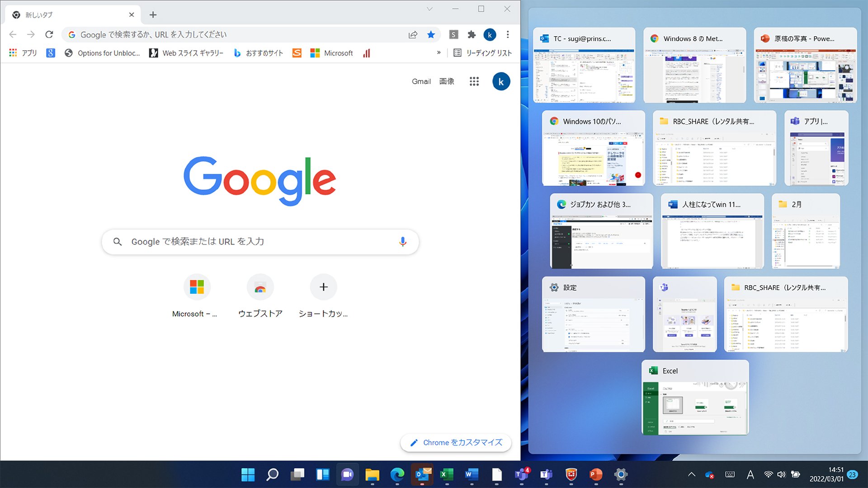This screenshot has height=488, width=868.
Task: Choose the 設定 window thumbnail
Action: [x=594, y=314]
